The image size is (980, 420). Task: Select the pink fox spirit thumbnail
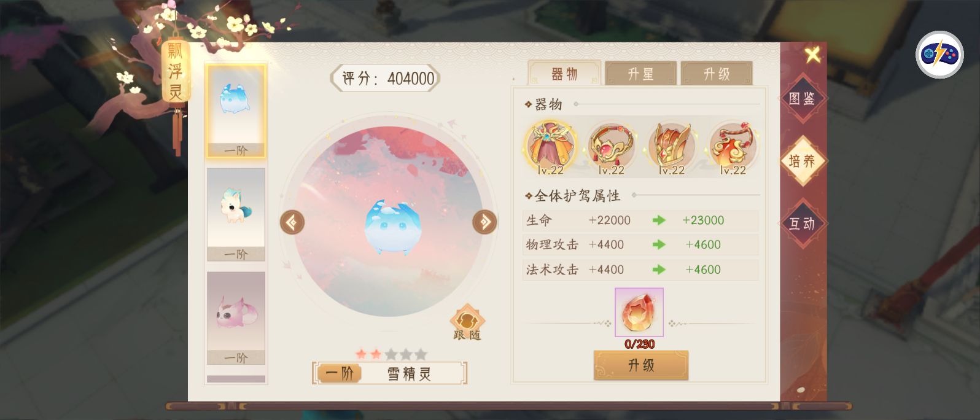click(x=236, y=319)
